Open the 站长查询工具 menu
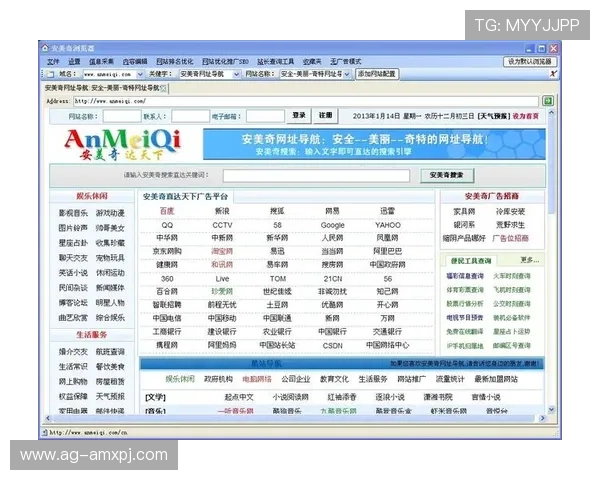 click(276, 61)
